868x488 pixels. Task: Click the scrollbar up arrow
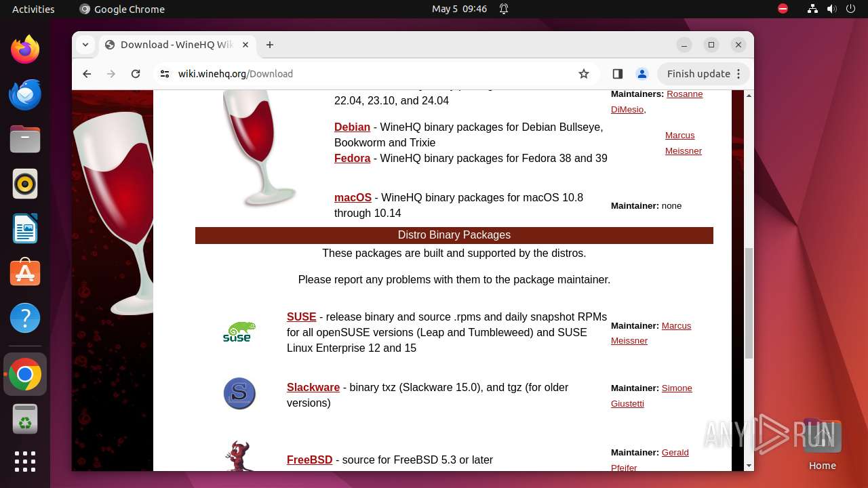pos(749,96)
